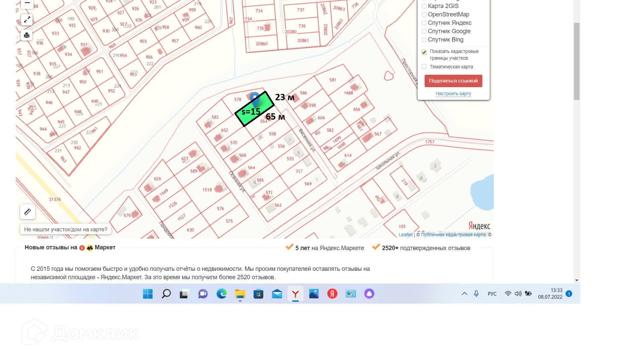Click Не нашли участок/дом на карте button
Viewport: 644px width, 362px height.
click(66, 229)
